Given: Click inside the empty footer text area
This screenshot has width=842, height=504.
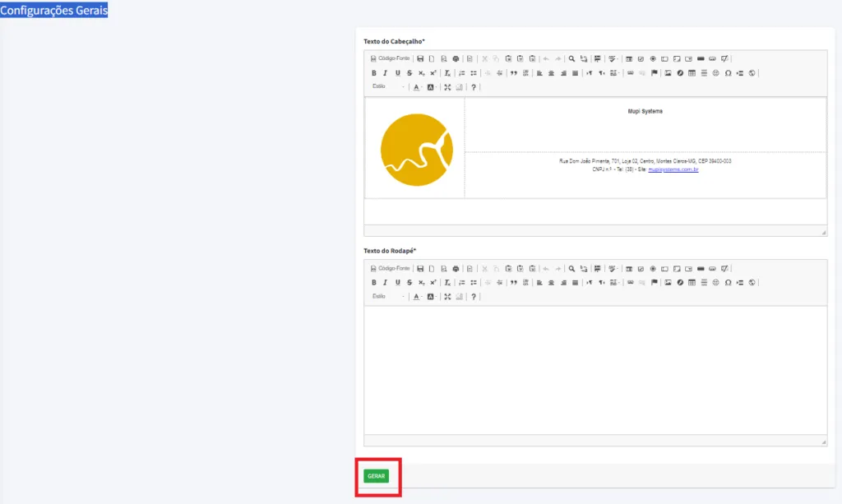Looking at the screenshot, I should [x=595, y=370].
